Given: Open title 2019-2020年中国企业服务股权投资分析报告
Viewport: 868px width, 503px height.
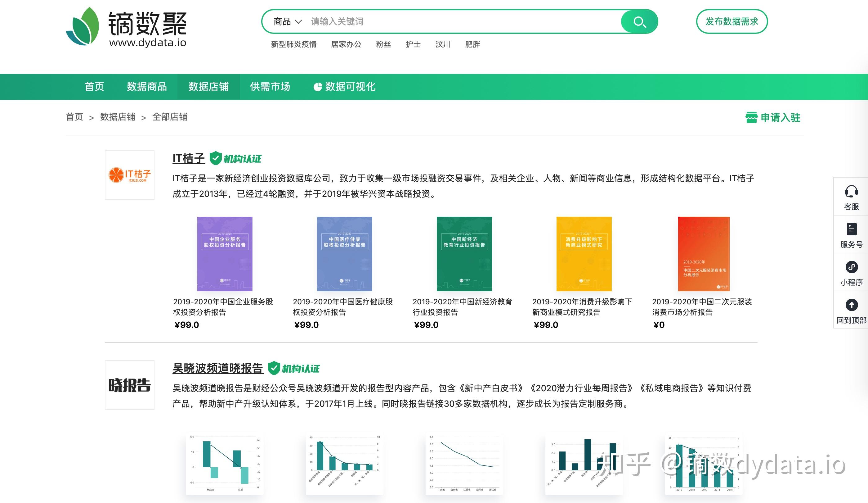Looking at the screenshot, I should click(x=223, y=307).
